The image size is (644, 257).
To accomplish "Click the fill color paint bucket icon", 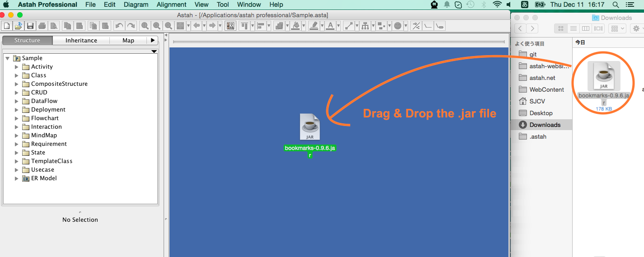I will click(296, 26).
